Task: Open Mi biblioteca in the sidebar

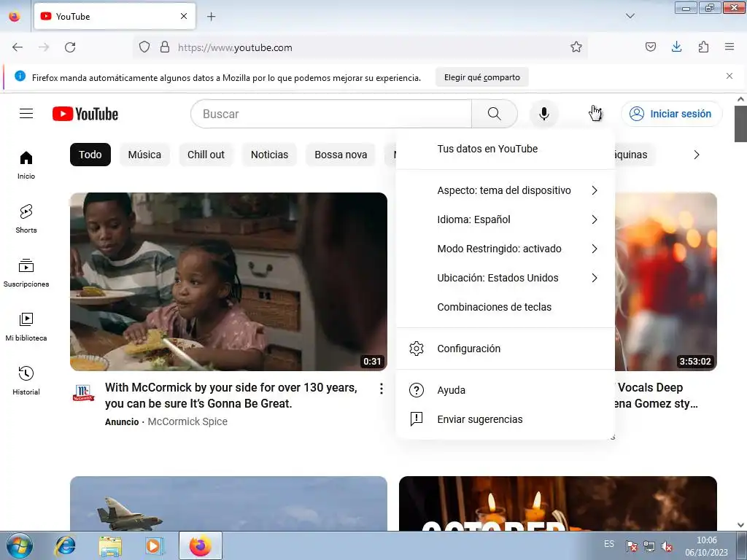Action: [26, 326]
